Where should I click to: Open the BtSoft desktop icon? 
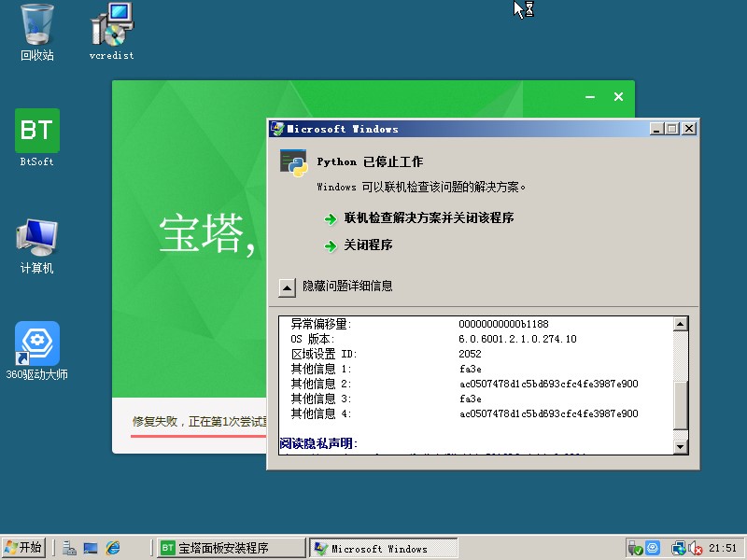(x=37, y=137)
